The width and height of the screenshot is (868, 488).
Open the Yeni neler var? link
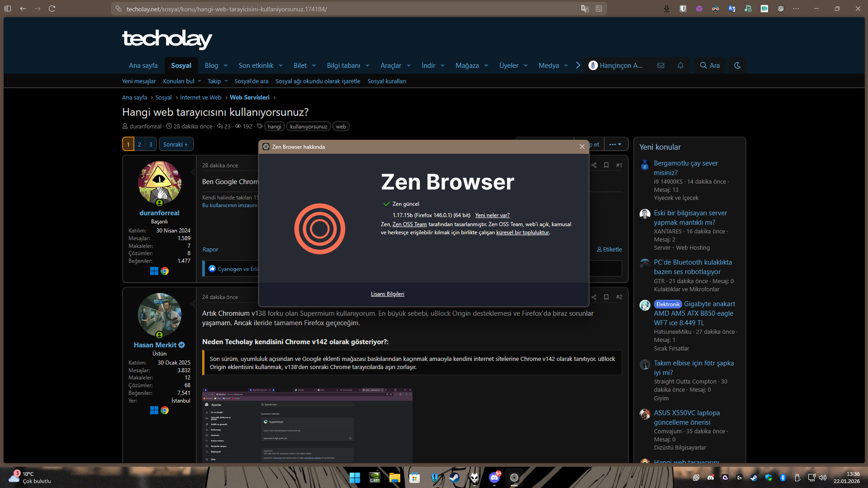click(x=492, y=215)
